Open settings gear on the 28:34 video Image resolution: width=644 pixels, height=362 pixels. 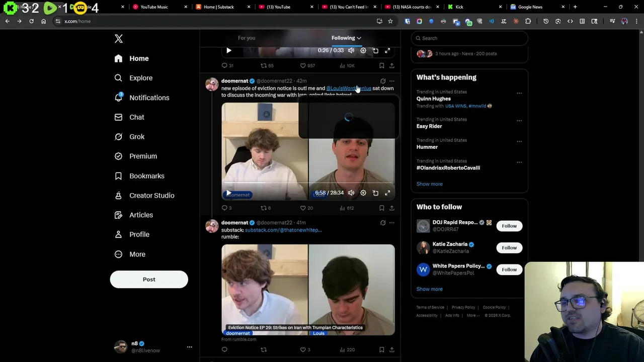pyautogui.click(x=363, y=193)
